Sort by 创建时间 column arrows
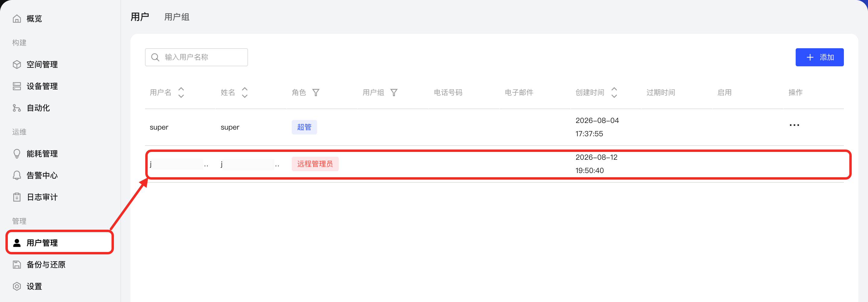Viewport: 868px width, 302px height. pyautogui.click(x=614, y=92)
